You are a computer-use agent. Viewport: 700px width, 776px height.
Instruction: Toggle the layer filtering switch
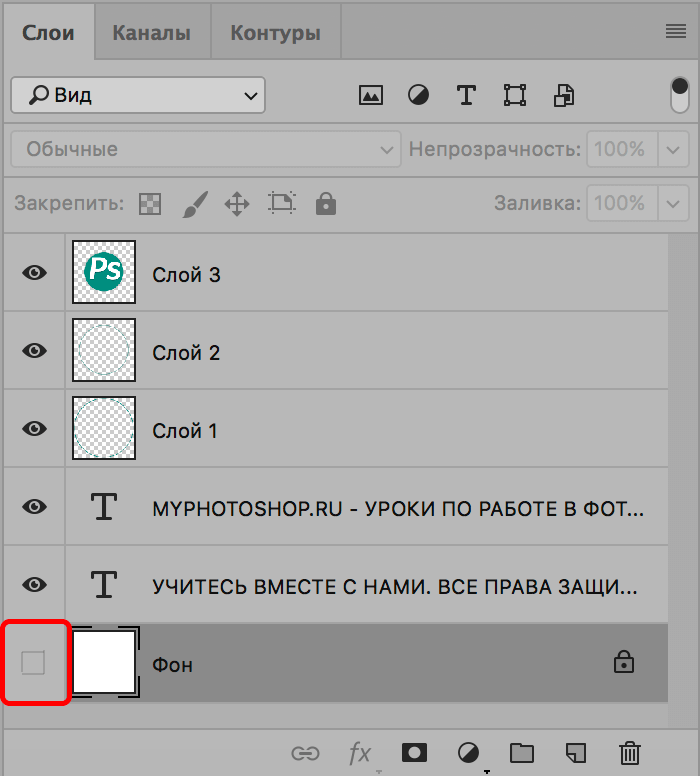680,96
